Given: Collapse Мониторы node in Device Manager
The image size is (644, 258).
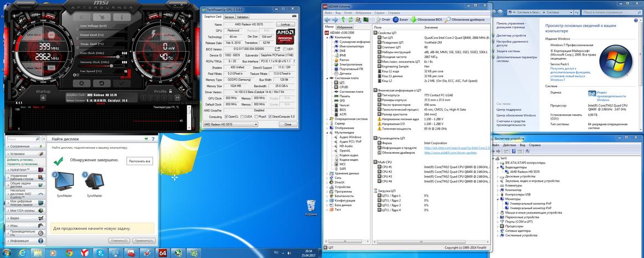Looking at the screenshot, I should 497,199.
